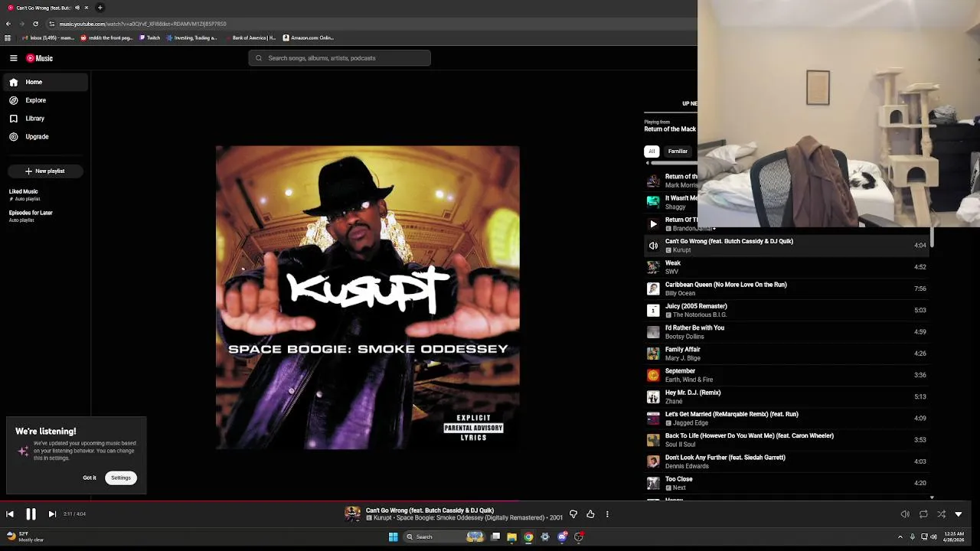The height and width of the screenshot is (551, 980).
Task: Go to Home in the sidebar
Action: tap(44, 82)
